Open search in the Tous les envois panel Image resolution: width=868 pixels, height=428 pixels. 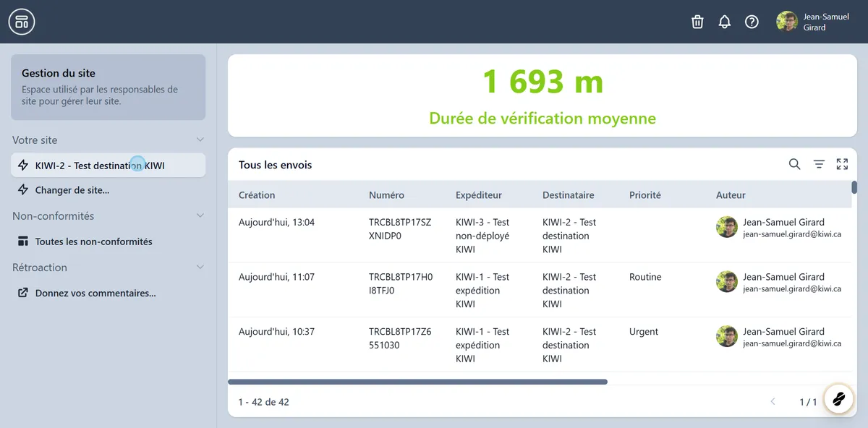tap(794, 164)
